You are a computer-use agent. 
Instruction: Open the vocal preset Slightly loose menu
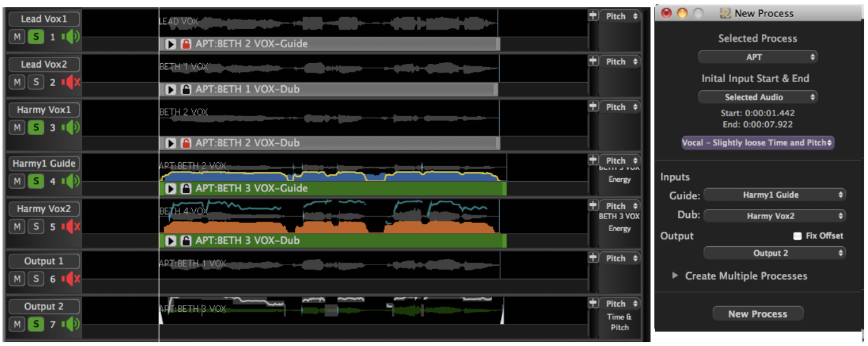(757, 143)
